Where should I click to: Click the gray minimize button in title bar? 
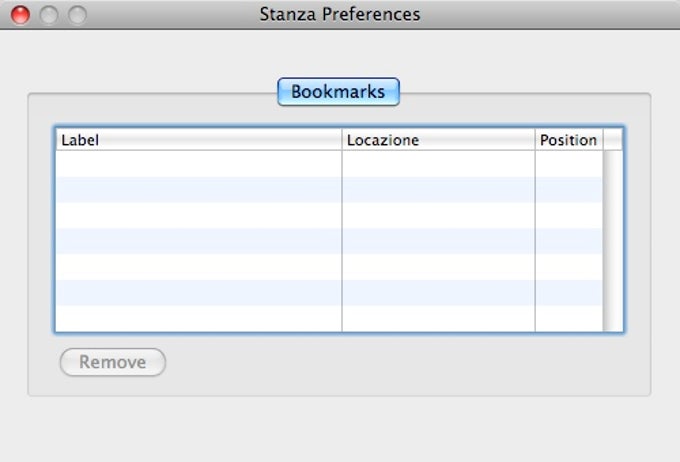(x=49, y=15)
